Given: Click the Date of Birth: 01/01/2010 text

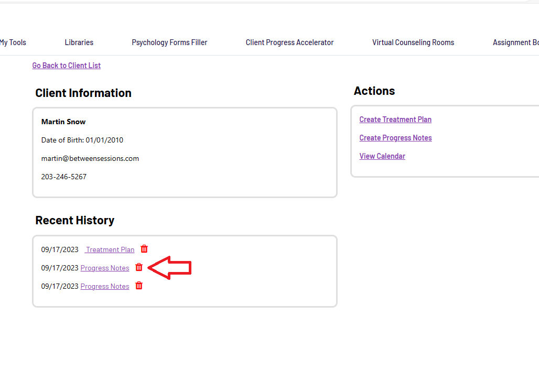Looking at the screenshot, I should coord(82,140).
